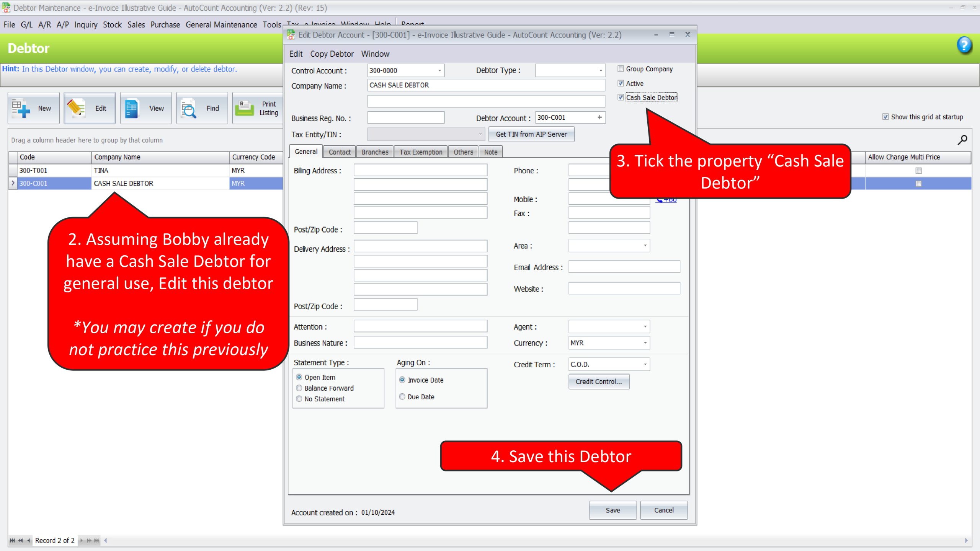
Task: Open the Window menu in debtor dialog
Action: [x=375, y=54]
